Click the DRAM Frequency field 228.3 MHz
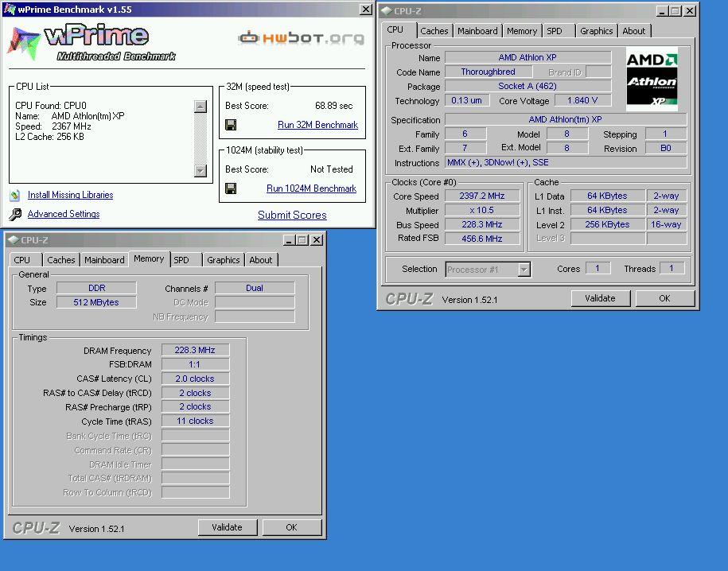The width and height of the screenshot is (728, 571). (x=195, y=350)
